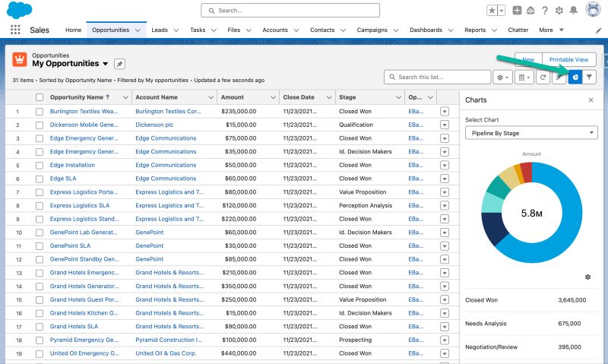Click the pencil icon to edit navigation
This screenshot has height=364, width=608.
coord(598,30)
